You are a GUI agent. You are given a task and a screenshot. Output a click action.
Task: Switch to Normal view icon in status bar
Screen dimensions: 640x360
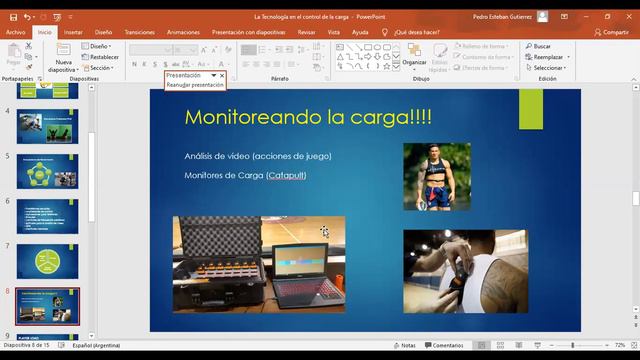[482, 345]
